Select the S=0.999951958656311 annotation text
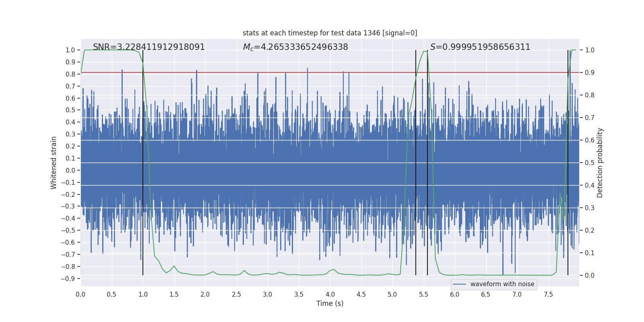 point(480,47)
